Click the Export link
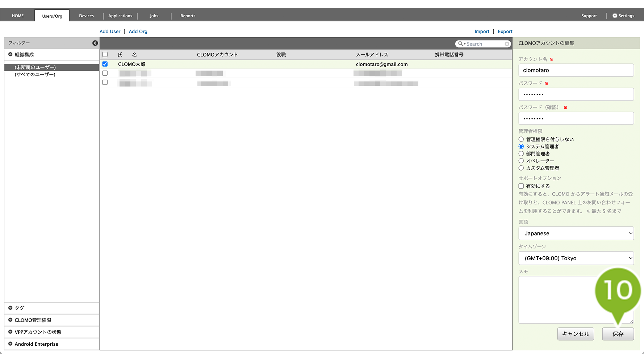The image size is (644, 362). [x=505, y=31]
